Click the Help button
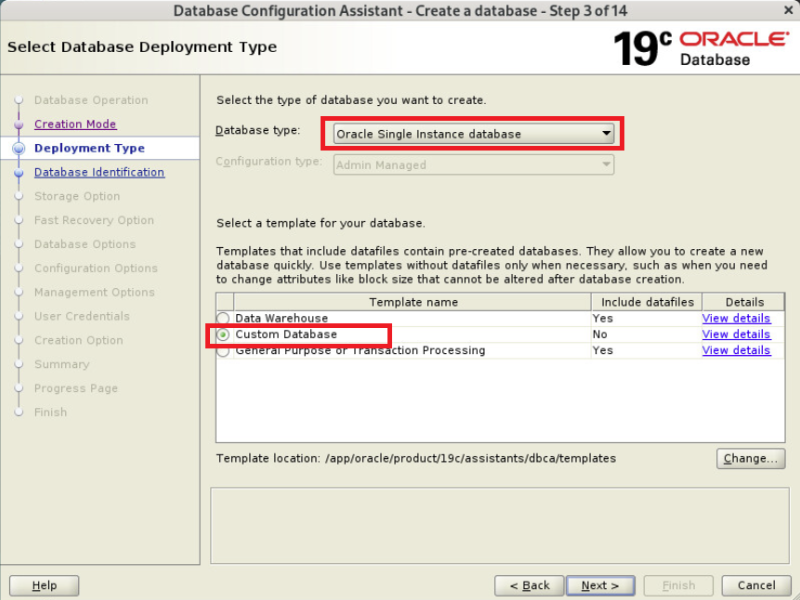 tap(44, 585)
